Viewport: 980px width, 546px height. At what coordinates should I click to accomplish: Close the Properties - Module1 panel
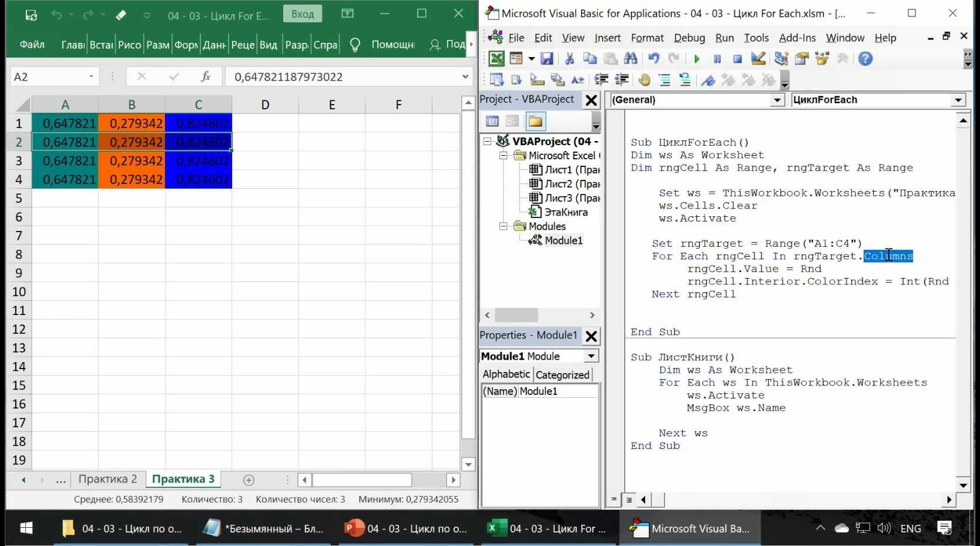591,336
